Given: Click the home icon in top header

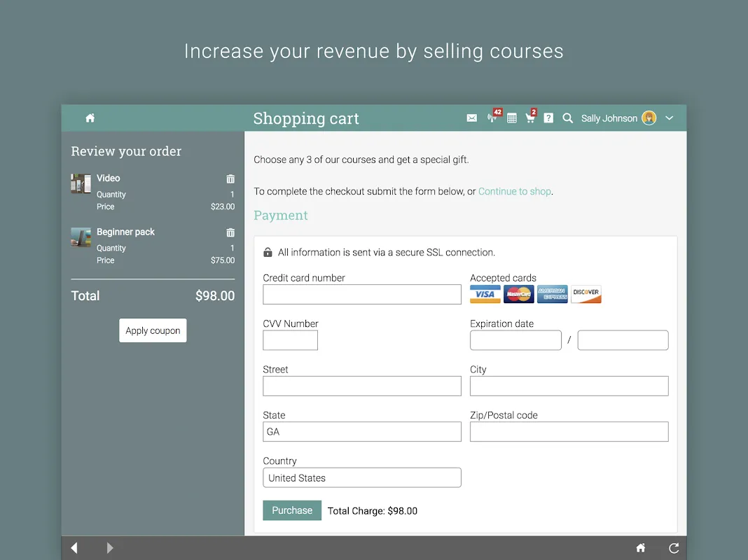Looking at the screenshot, I should (90, 118).
